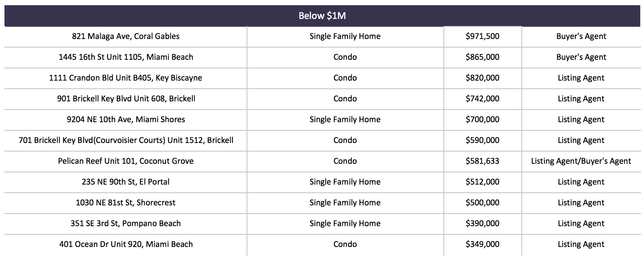The width and height of the screenshot is (644, 257).
Task: Select 9204 NE 10th Ave, Miami Shores
Action: (126, 120)
